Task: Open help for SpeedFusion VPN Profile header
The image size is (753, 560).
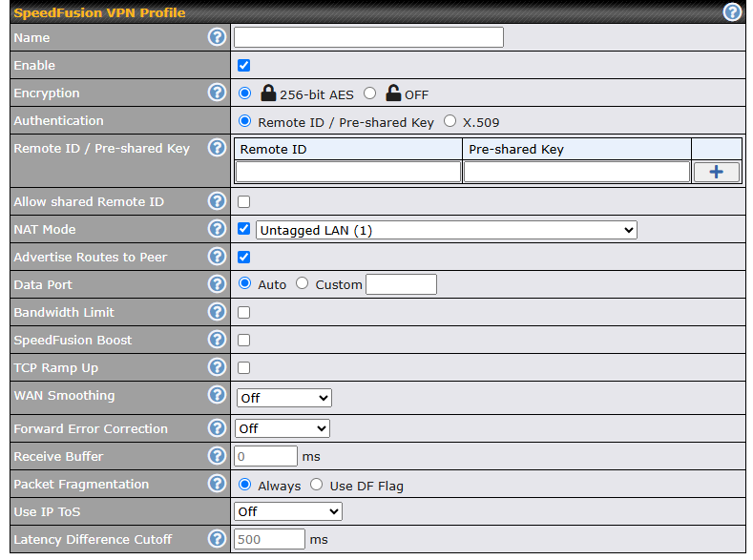Action: pyautogui.click(x=732, y=12)
